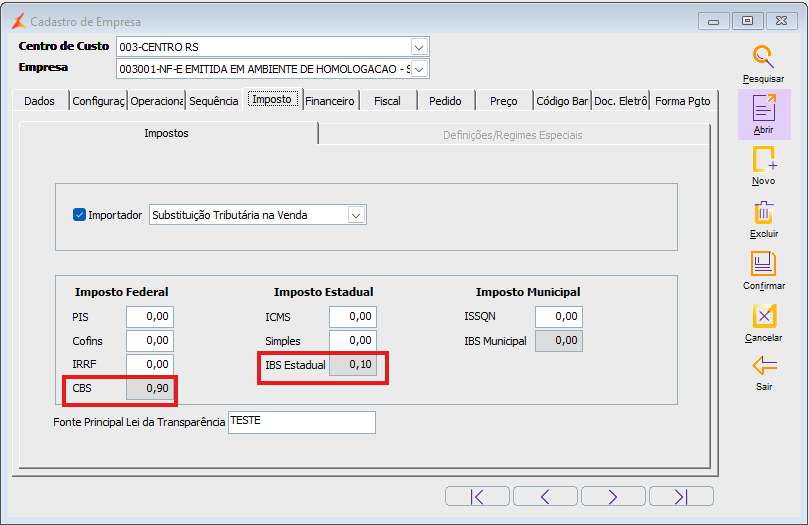Click the Cofins value field

click(x=150, y=340)
